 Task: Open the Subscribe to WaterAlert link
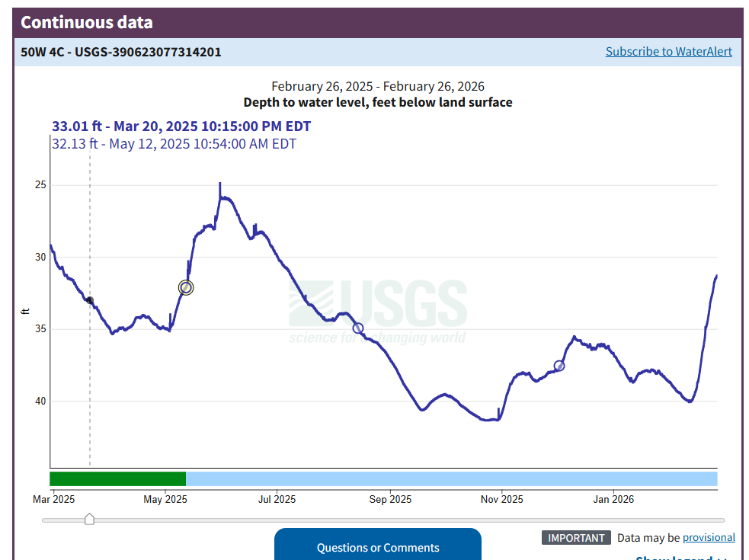coord(668,52)
